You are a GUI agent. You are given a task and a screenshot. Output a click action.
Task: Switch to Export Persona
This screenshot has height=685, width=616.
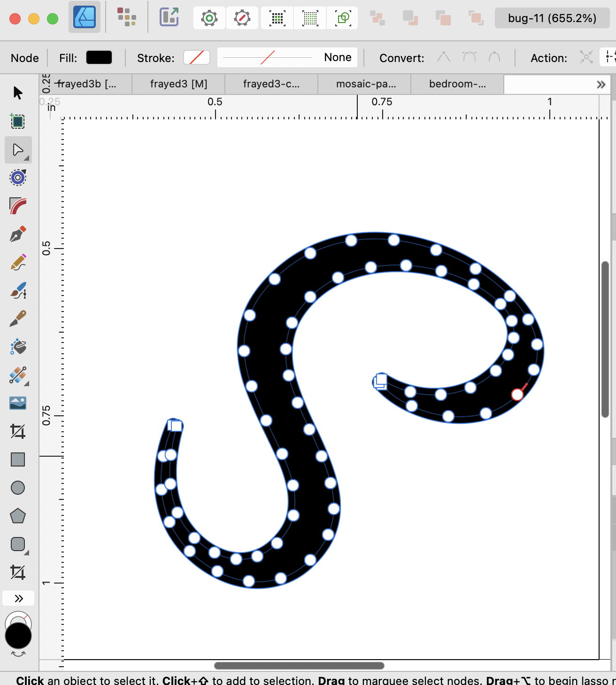[x=169, y=17]
